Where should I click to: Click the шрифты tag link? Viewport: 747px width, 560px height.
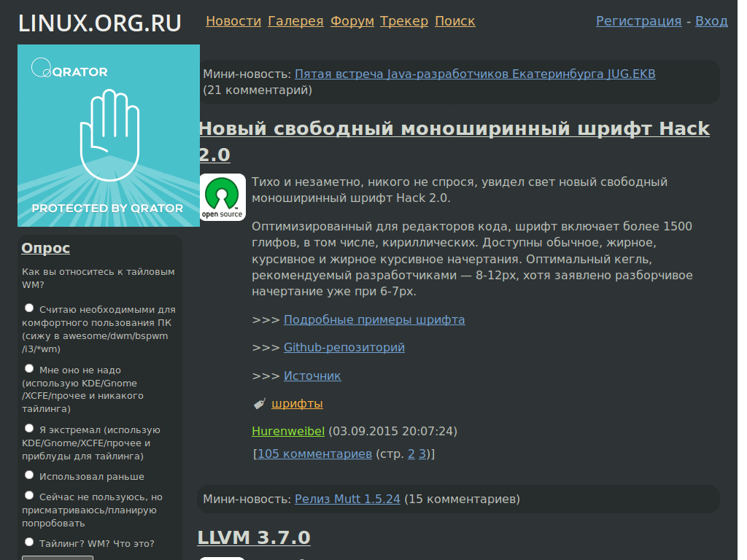pos(297,404)
